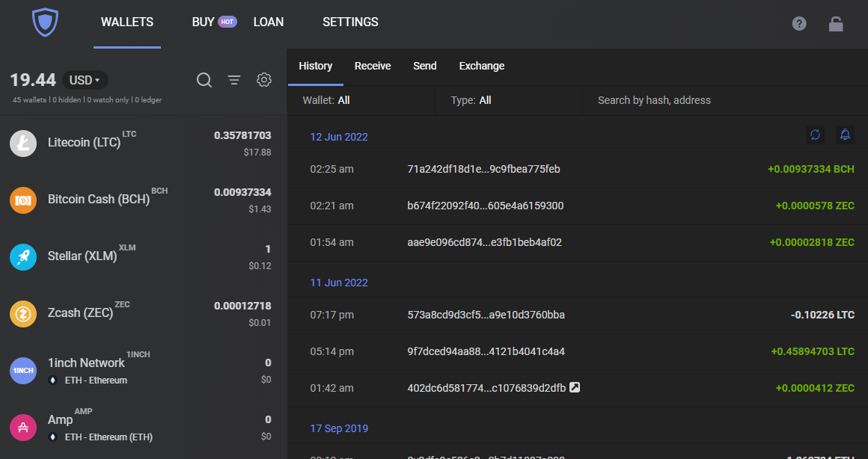The width and height of the screenshot is (868, 459).
Task: Click the HOT badge next to BUY
Action: click(227, 22)
